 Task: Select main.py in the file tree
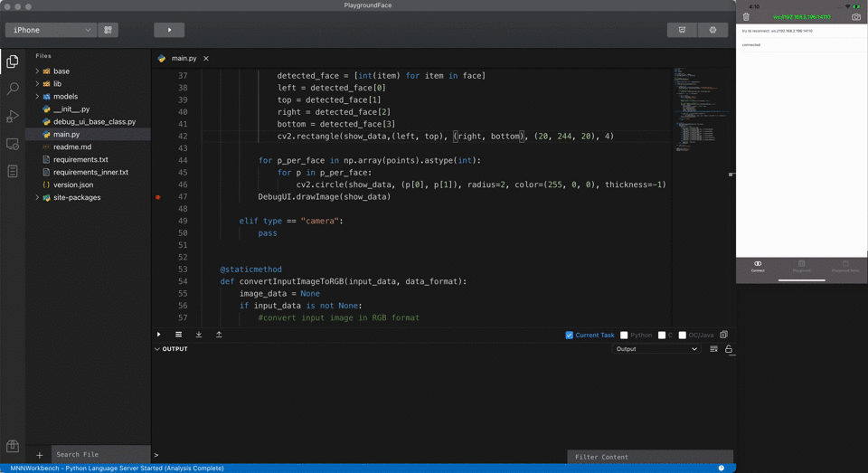tap(66, 135)
